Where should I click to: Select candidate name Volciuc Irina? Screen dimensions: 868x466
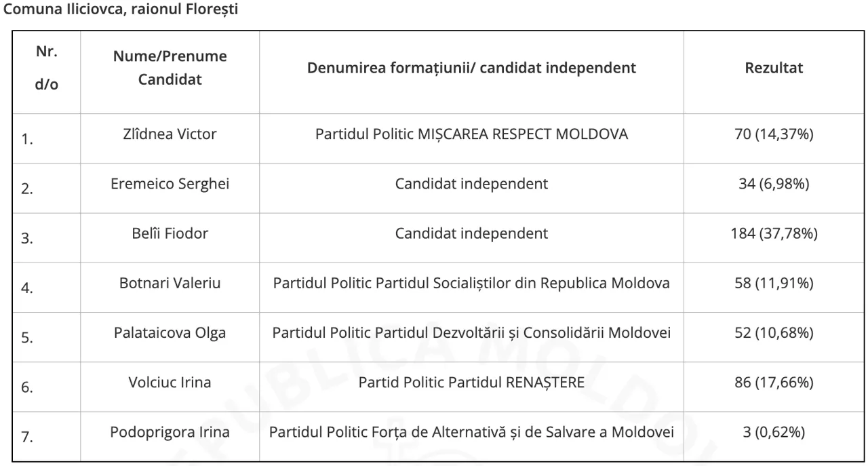click(x=170, y=382)
